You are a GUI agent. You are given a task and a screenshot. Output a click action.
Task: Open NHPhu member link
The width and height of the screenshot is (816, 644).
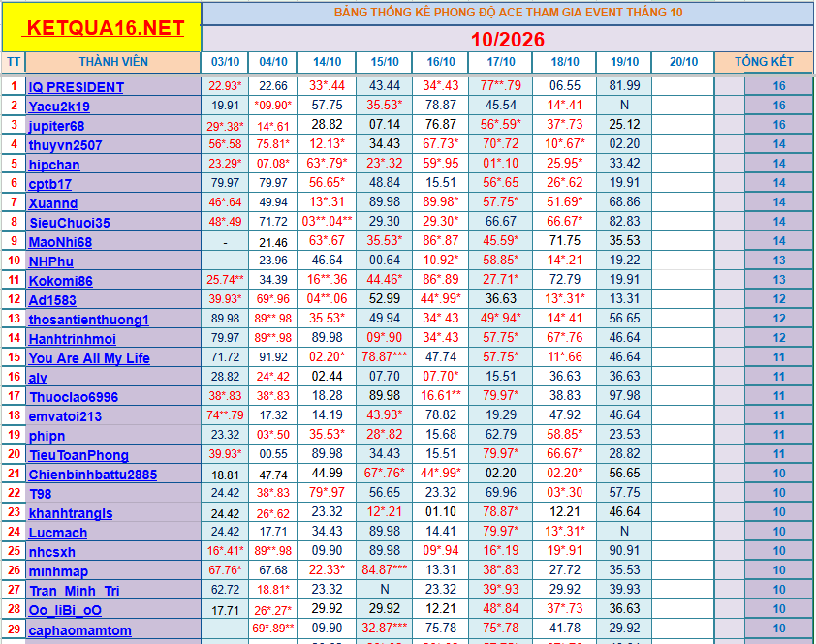(51, 261)
